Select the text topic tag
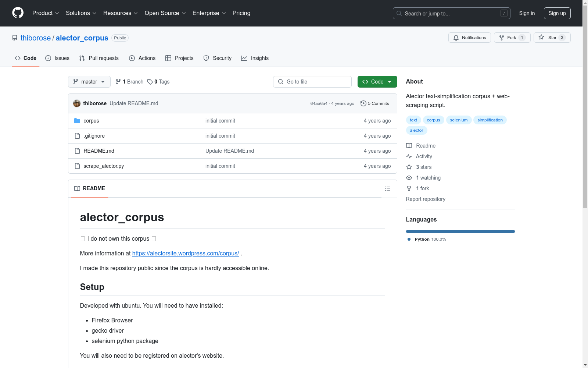Image resolution: width=588 pixels, height=368 pixels. click(413, 120)
